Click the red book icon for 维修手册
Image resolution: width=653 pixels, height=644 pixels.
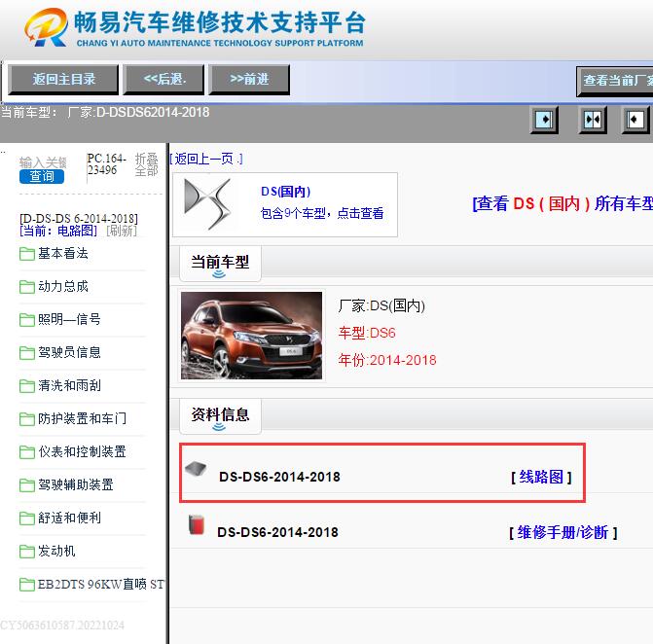pos(197,524)
